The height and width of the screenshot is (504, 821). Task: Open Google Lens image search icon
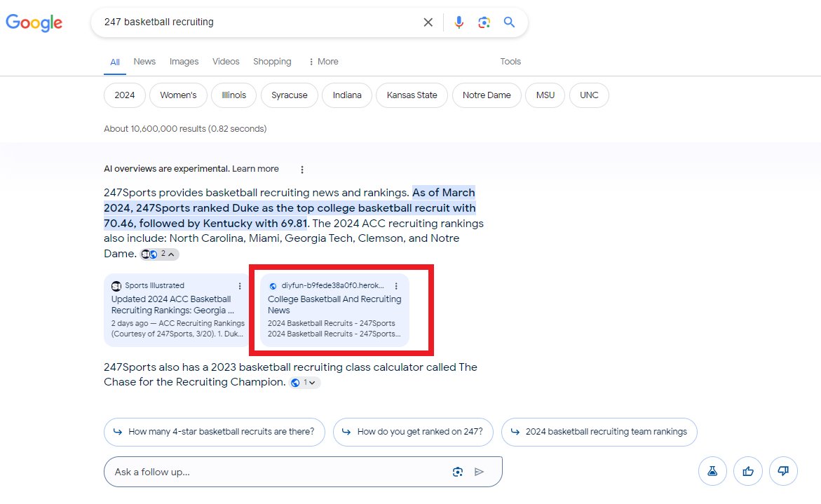pos(484,22)
